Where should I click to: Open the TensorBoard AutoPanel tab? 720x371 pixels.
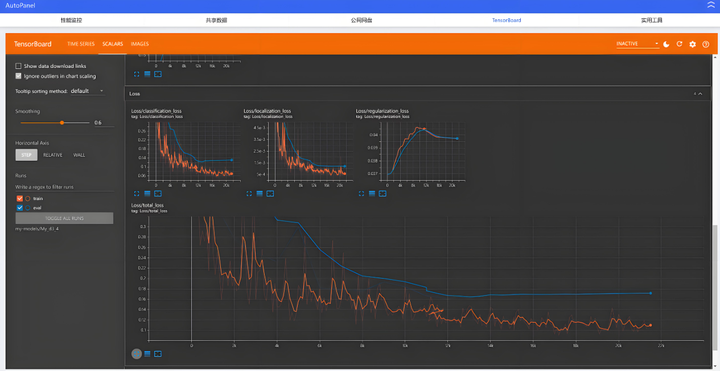pyautogui.click(x=506, y=20)
